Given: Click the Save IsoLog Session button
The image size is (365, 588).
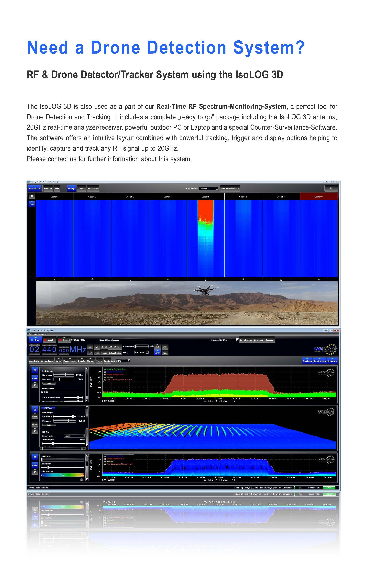Looking at the screenshot, I should pyautogui.click(x=230, y=188).
